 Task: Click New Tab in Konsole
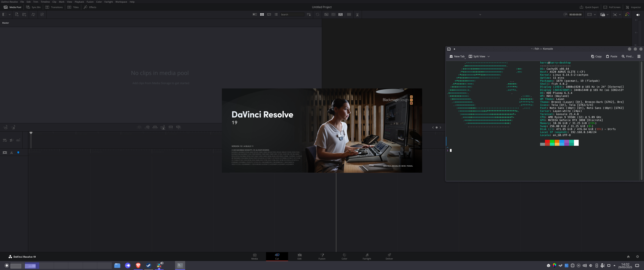[457, 57]
